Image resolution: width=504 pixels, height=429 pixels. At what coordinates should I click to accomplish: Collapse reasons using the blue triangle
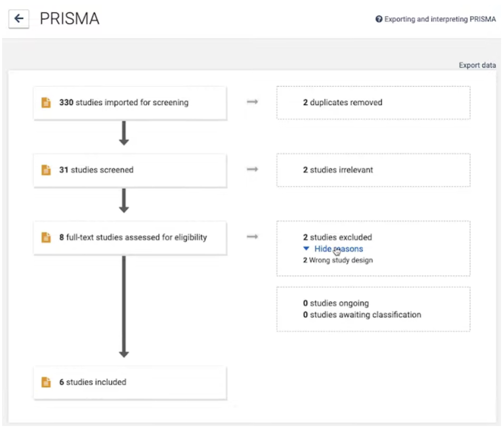click(x=306, y=249)
